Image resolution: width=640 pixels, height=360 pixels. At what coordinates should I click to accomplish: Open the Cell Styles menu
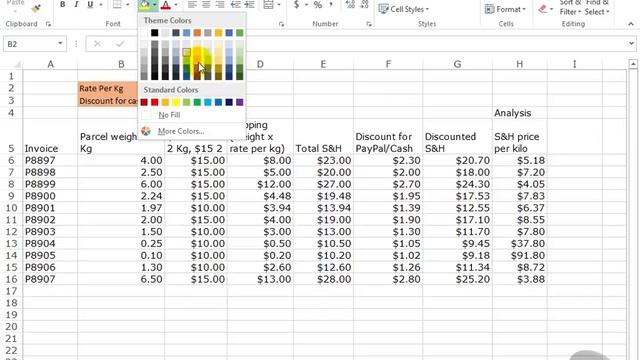[404, 9]
